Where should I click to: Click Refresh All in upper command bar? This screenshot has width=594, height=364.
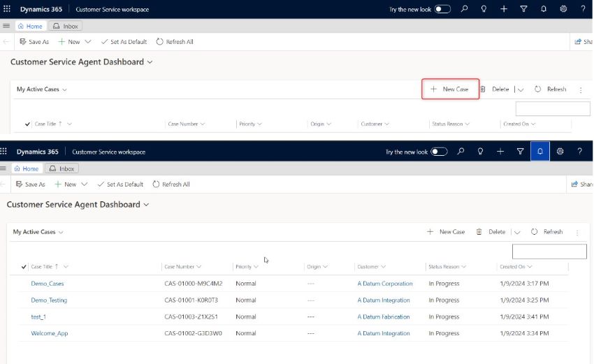click(175, 42)
